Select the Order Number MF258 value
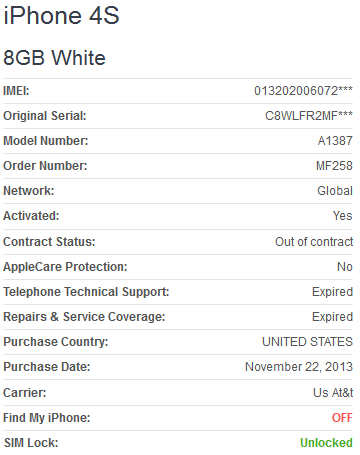360x455 pixels. click(x=334, y=166)
